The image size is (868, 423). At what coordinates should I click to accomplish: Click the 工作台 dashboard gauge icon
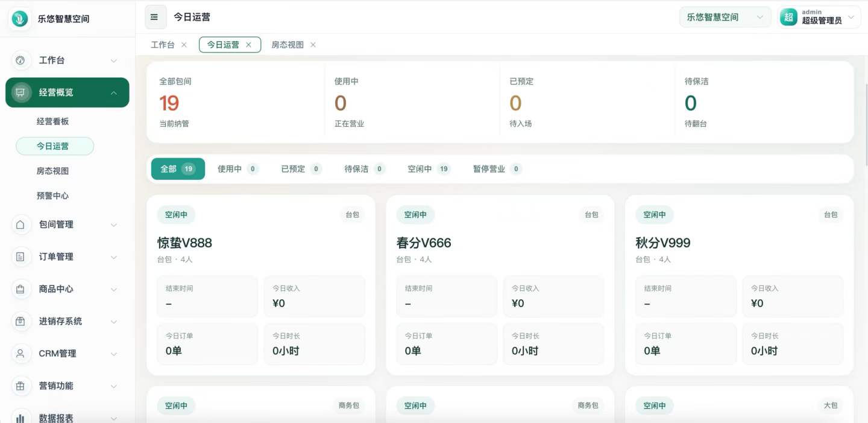(x=20, y=60)
